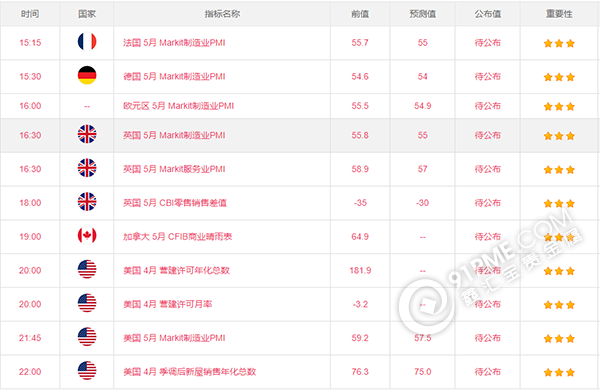
Task: Click the star rating for 法国 Markit制造业PMI
Action: pos(559,43)
